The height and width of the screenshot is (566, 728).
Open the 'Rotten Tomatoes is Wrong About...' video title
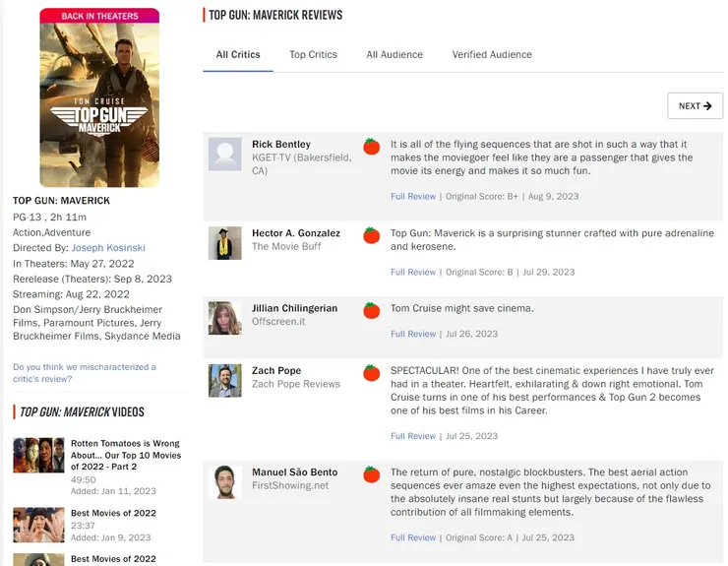(126, 455)
